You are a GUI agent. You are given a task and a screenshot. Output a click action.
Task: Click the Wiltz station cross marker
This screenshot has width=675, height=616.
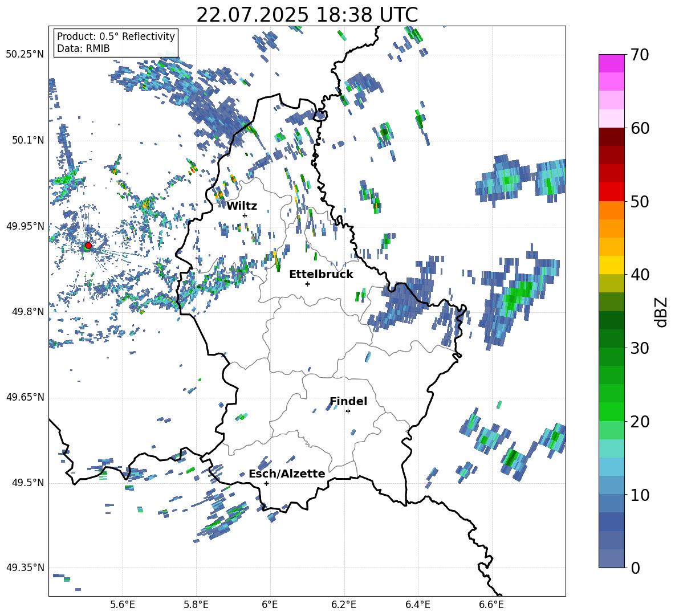pyautogui.click(x=245, y=215)
